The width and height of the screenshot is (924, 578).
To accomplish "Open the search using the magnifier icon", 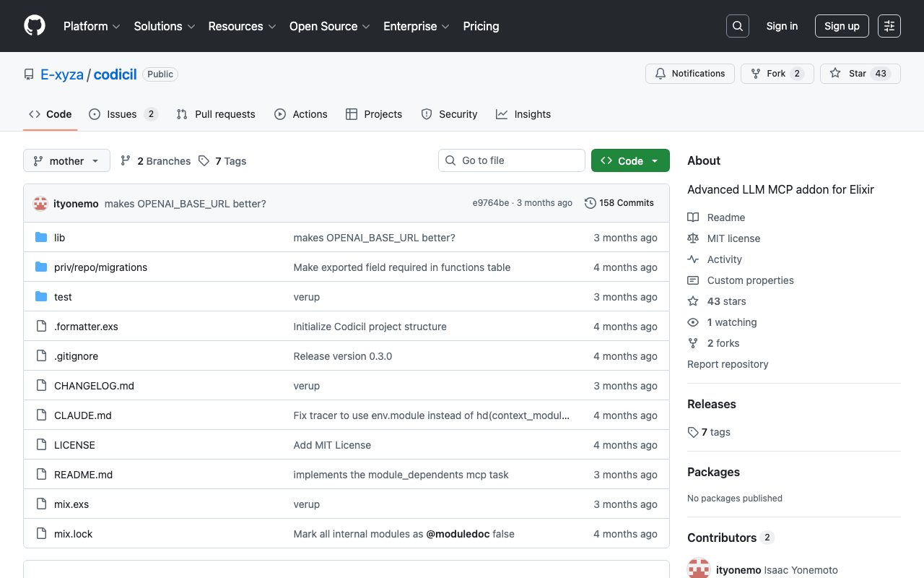I will coord(737,25).
